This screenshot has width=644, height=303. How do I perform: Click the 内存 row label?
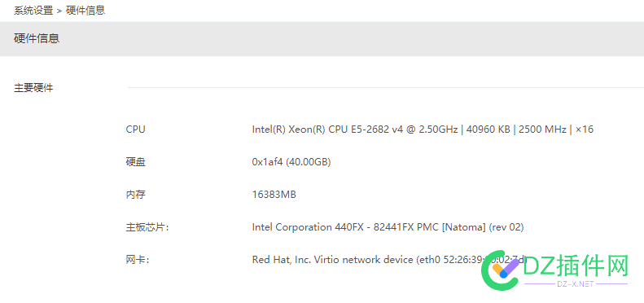pos(135,195)
